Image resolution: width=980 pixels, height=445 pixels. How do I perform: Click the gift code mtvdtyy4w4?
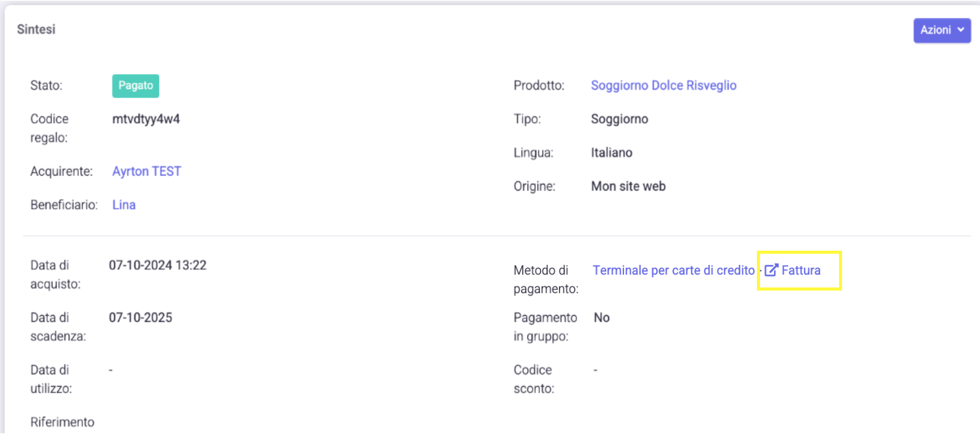146,119
